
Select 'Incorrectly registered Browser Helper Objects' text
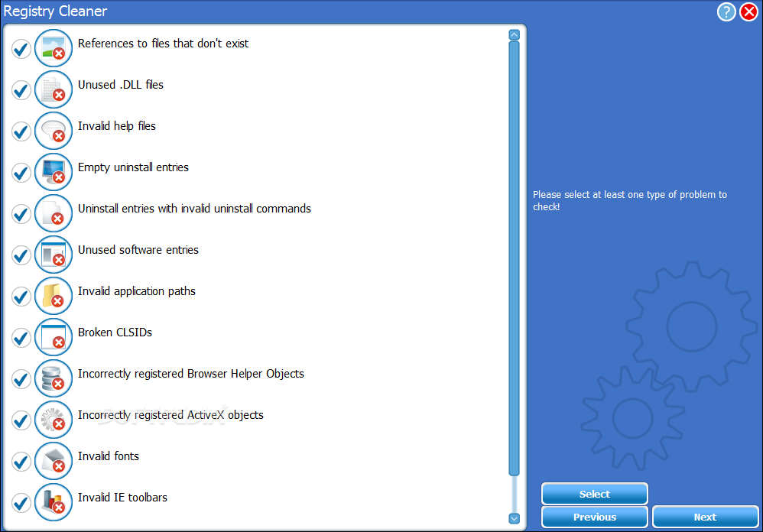pyautogui.click(x=191, y=374)
